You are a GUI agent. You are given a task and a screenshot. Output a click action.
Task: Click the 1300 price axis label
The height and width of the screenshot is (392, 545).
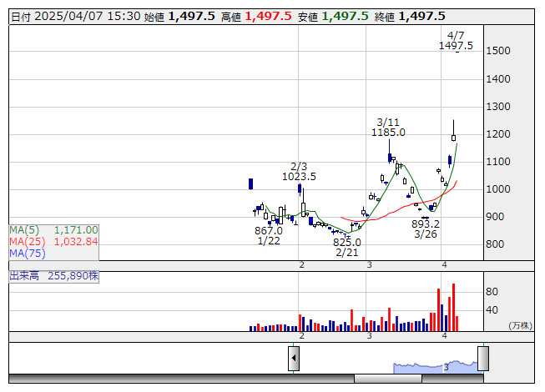tap(498, 107)
